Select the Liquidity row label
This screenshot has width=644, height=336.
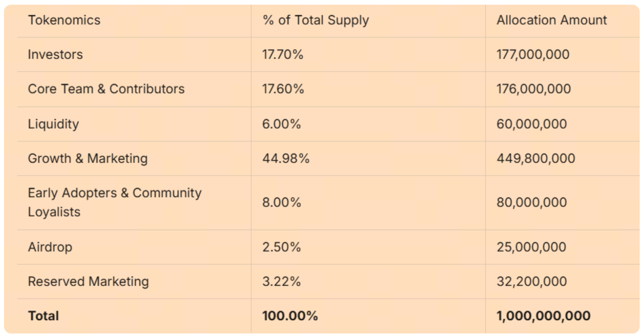click(x=53, y=124)
